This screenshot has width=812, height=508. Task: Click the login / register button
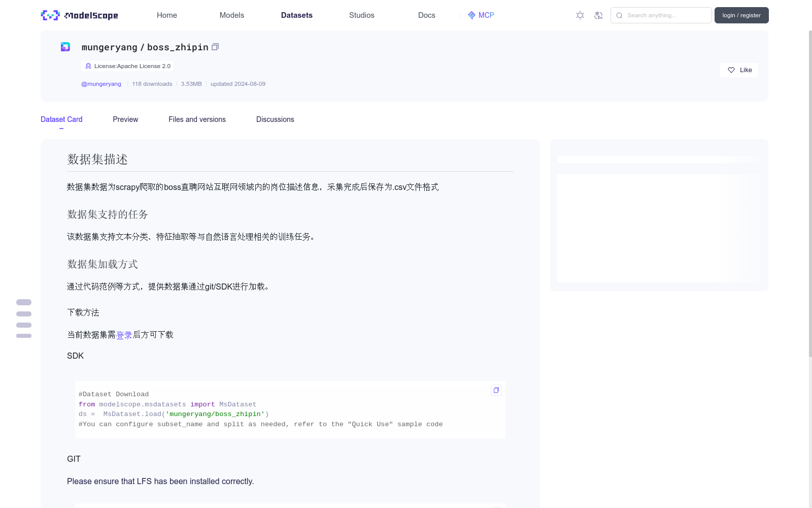(741, 15)
